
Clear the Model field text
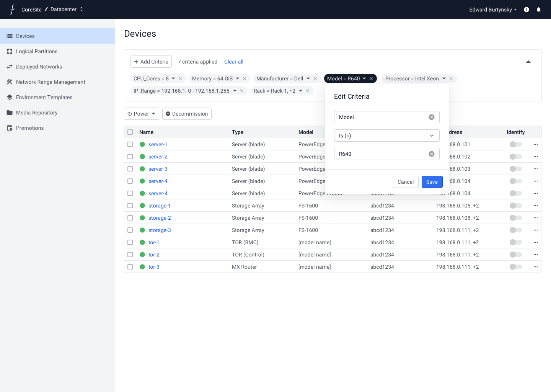coord(432,117)
